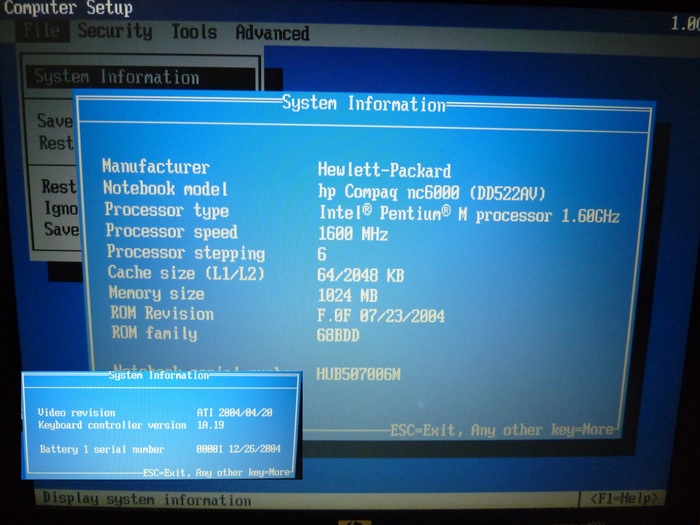The width and height of the screenshot is (700, 525).
Task: Select System Information in the File dropdown
Action: click(117, 77)
